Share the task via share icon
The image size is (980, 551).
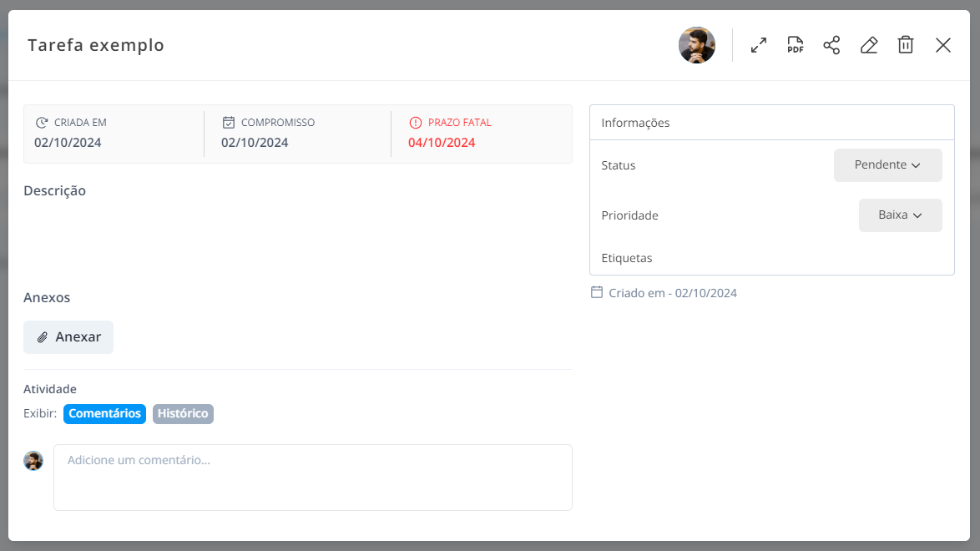tap(832, 45)
